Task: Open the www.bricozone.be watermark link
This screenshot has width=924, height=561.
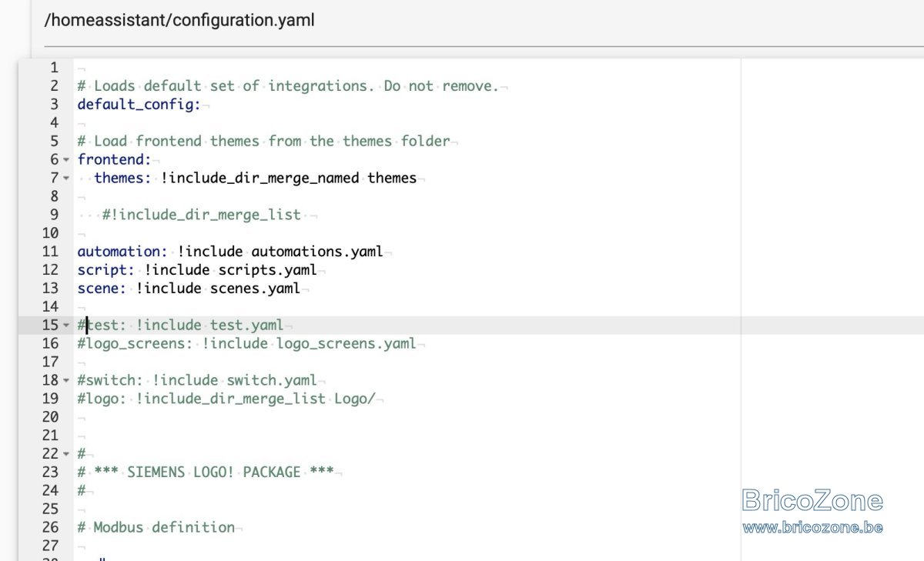Action: tap(812, 527)
